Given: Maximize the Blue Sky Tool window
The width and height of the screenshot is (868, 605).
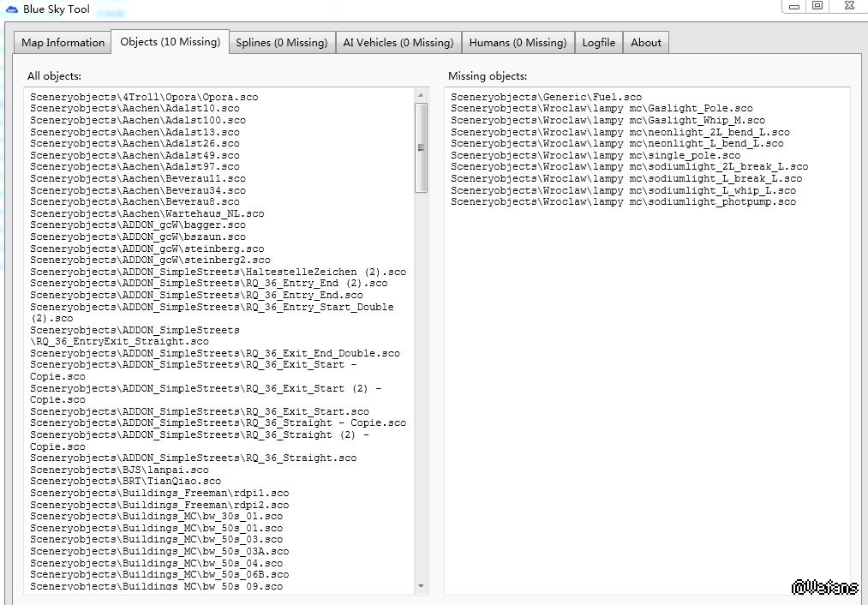Looking at the screenshot, I should pos(817,5).
